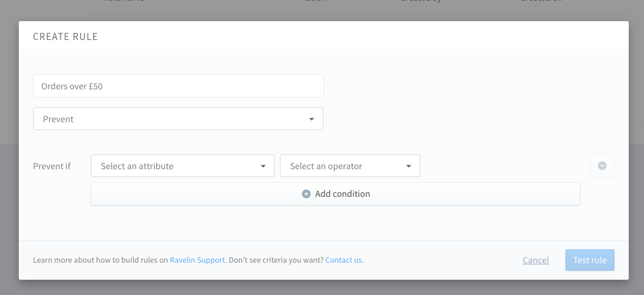Open the Ravelin Support link
Viewport: 644px width, 295px height.
click(197, 260)
